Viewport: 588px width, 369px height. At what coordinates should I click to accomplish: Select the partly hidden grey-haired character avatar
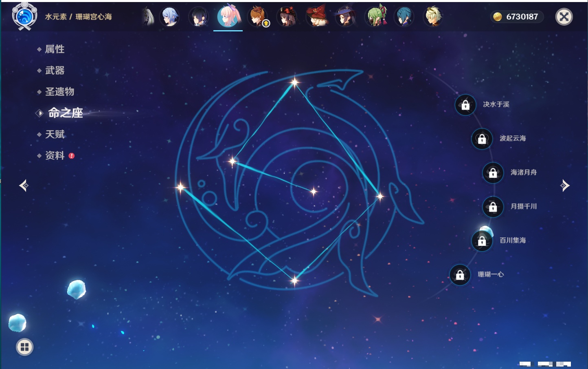pyautogui.click(x=148, y=17)
